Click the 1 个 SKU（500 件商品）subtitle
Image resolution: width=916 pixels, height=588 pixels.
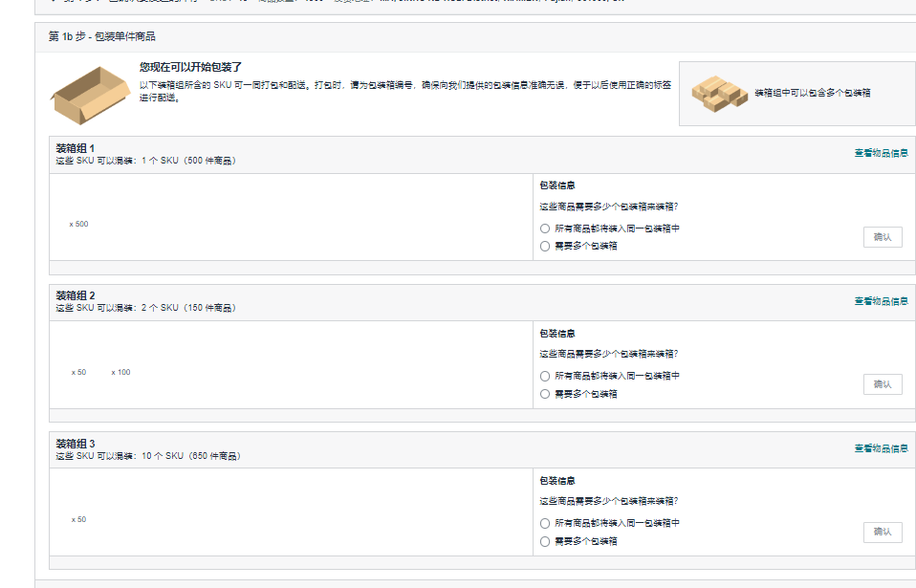coord(188,161)
